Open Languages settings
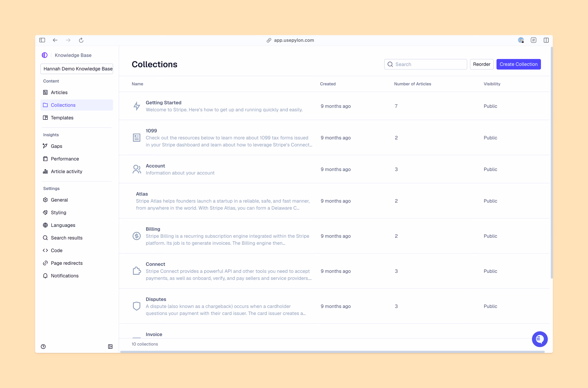This screenshot has width=588, height=388. pos(77,225)
